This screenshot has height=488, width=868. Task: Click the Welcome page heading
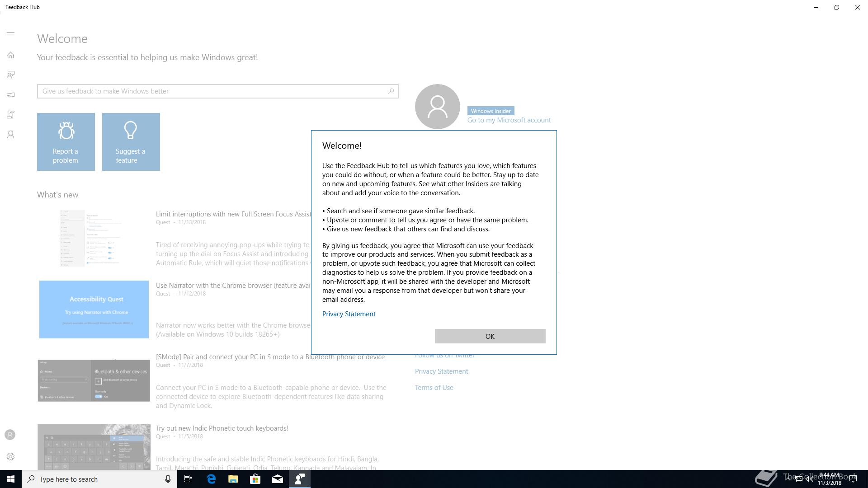tap(62, 39)
